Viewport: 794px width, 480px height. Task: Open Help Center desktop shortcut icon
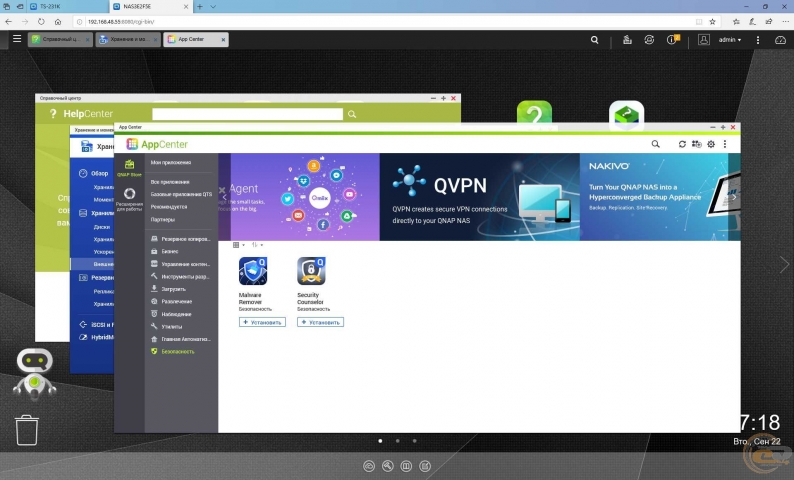pos(534,114)
